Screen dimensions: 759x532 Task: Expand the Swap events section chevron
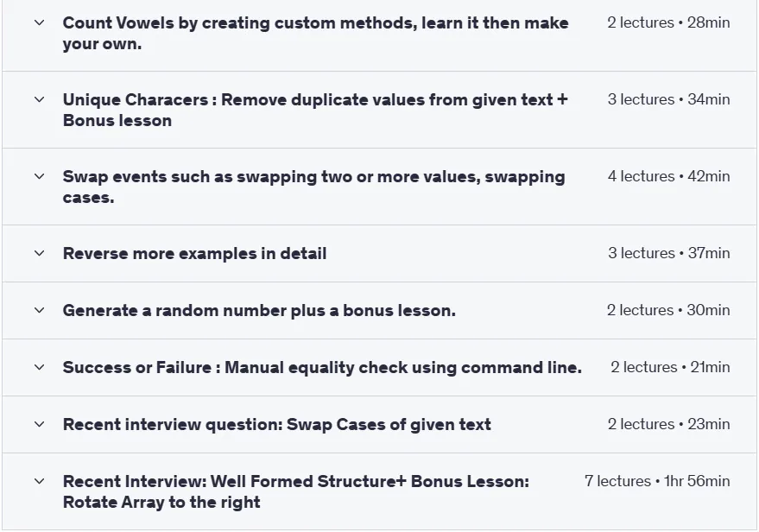click(x=40, y=177)
